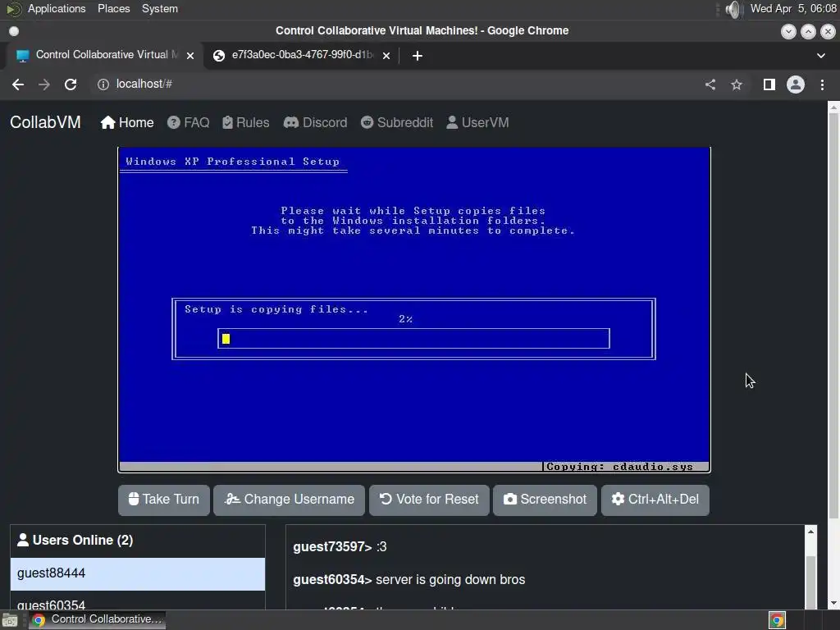This screenshot has height=630, width=840.
Task: Reload the localhost page
Action: [71, 84]
